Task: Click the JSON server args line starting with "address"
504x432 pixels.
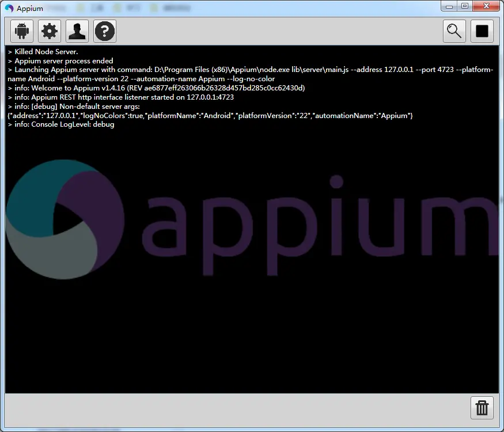Action: [x=210, y=116]
